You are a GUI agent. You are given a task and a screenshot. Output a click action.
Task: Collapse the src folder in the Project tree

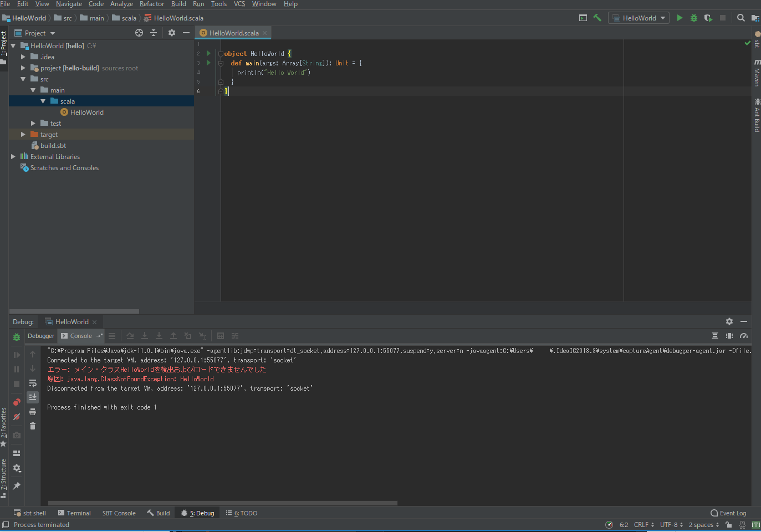point(23,79)
